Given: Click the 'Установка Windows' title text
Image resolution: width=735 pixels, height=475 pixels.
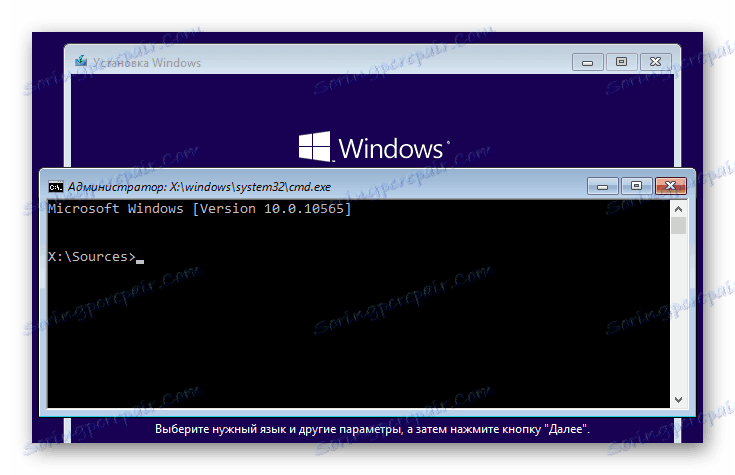Looking at the screenshot, I should click(x=147, y=63).
